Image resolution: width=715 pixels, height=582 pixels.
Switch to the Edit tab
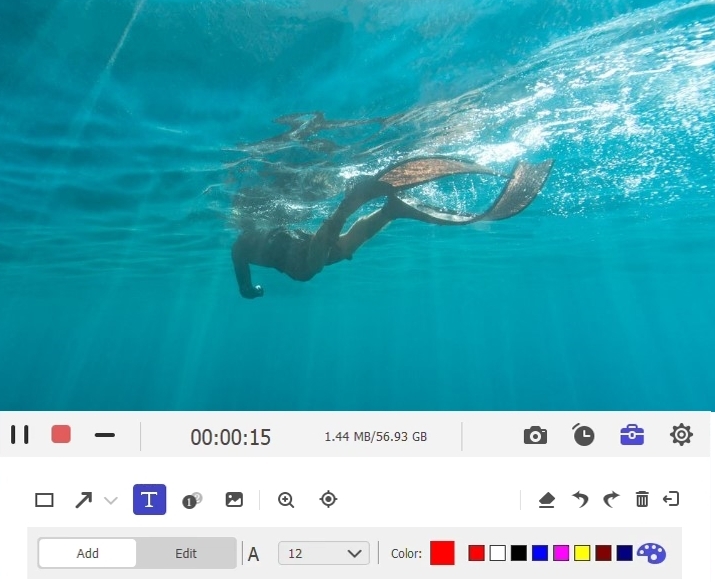[x=186, y=553]
